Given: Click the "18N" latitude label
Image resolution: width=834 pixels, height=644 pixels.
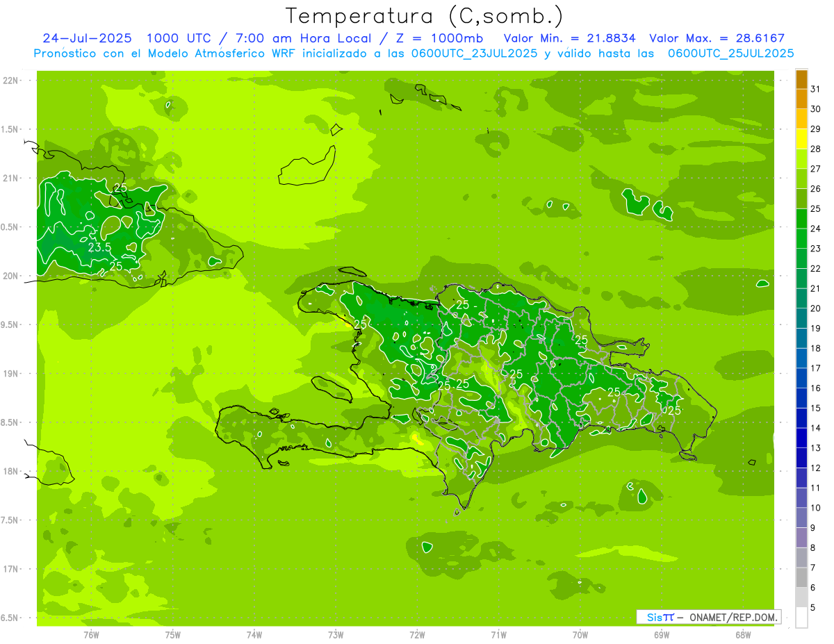Looking at the screenshot, I should coord(10,471).
